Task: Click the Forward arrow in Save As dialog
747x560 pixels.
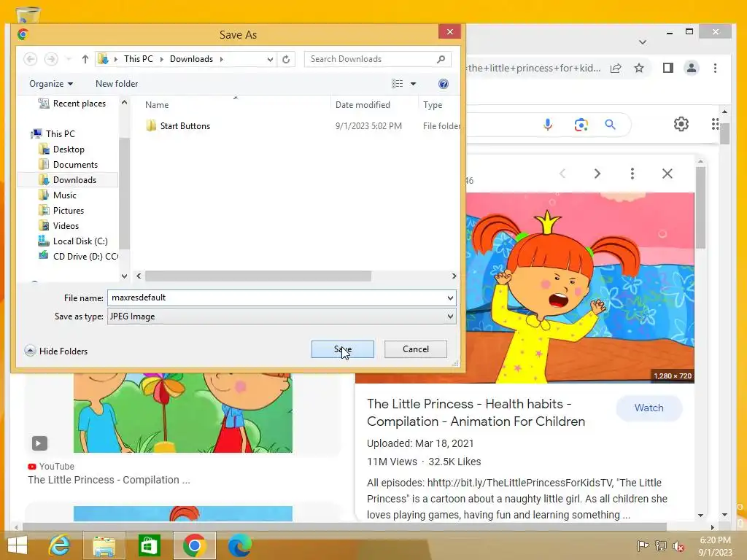Action: tap(51, 59)
